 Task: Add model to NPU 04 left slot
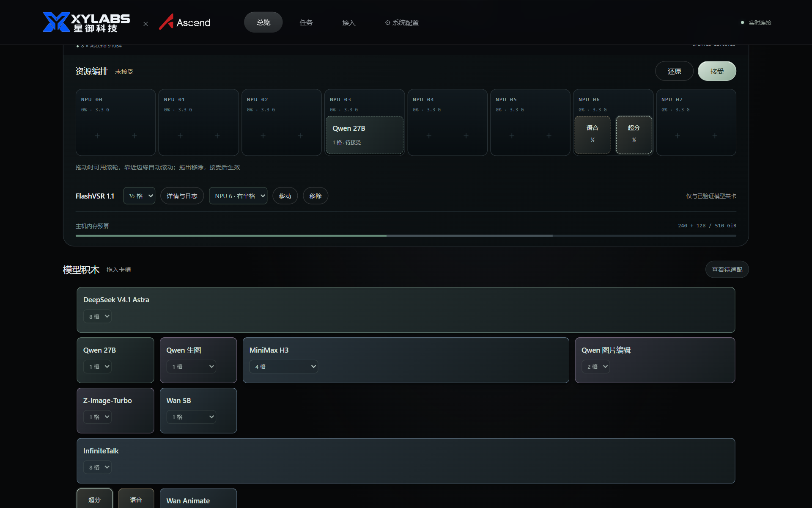pos(429,136)
